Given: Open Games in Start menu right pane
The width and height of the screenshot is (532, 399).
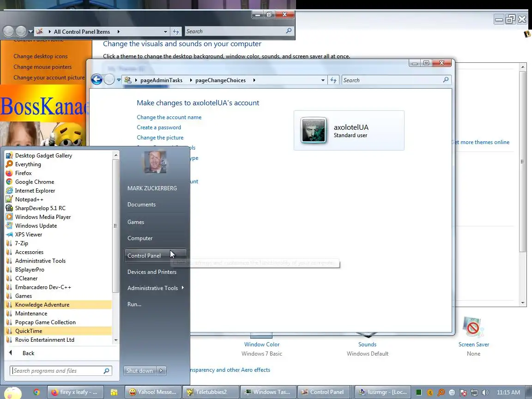Looking at the screenshot, I should coord(136,222).
